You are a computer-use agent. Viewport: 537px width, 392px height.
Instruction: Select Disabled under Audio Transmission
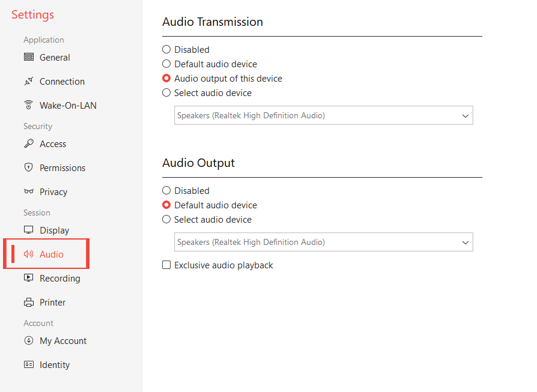[167, 50]
